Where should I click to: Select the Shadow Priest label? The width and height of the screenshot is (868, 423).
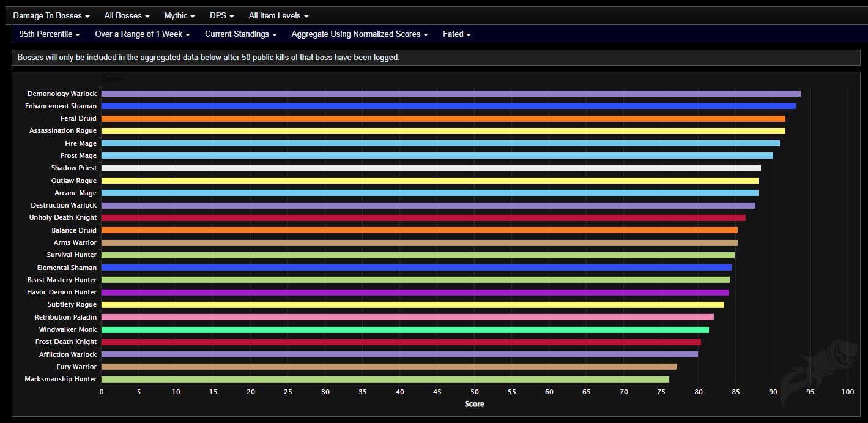click(x=74, y=168)
